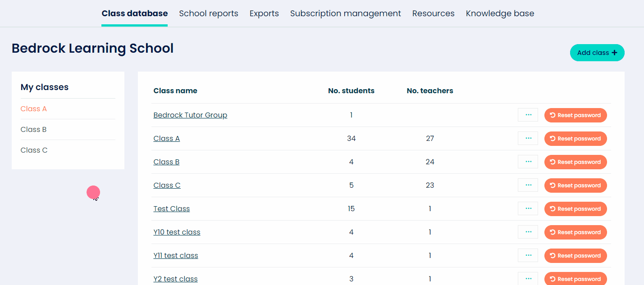Reset password for Y10 test class

click(575, 232)
